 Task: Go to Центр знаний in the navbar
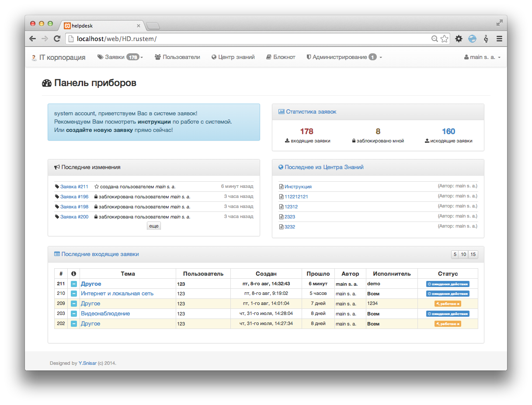tap(233, 57)
